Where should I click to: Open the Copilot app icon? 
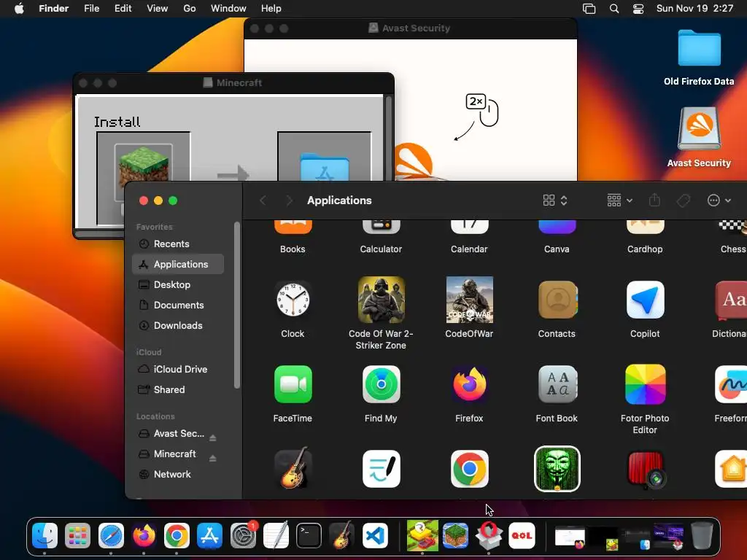[x=645, y=300]
